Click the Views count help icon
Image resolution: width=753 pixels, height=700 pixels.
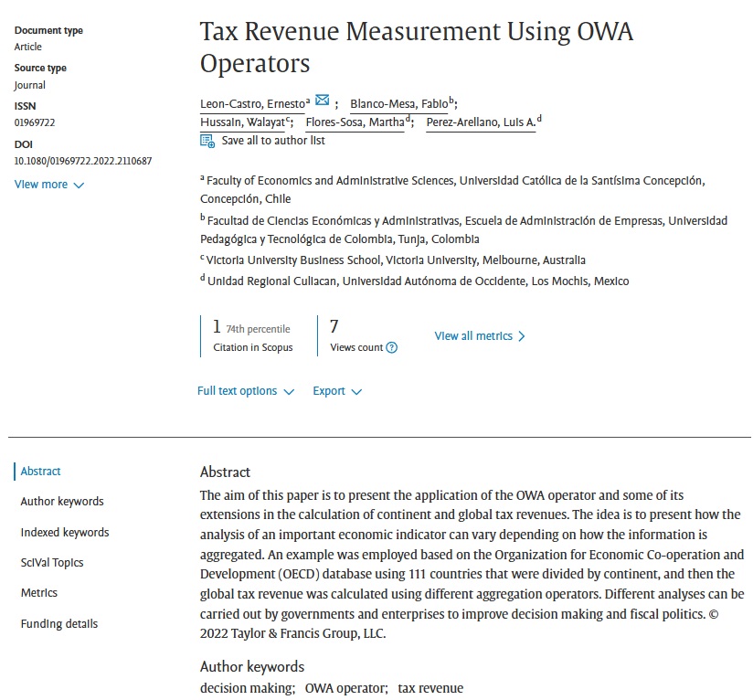pyautogui.click(x=392, y=348)
